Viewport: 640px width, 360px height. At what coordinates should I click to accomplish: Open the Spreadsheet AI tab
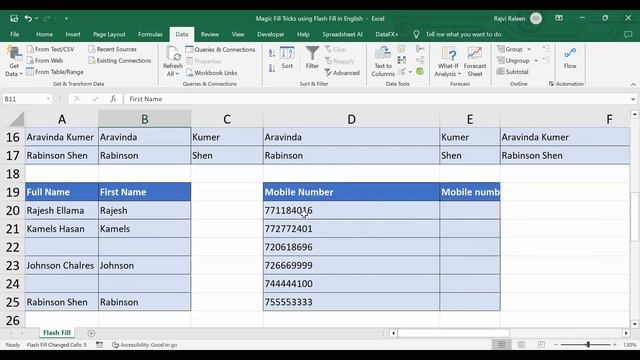tap(342, 34)
